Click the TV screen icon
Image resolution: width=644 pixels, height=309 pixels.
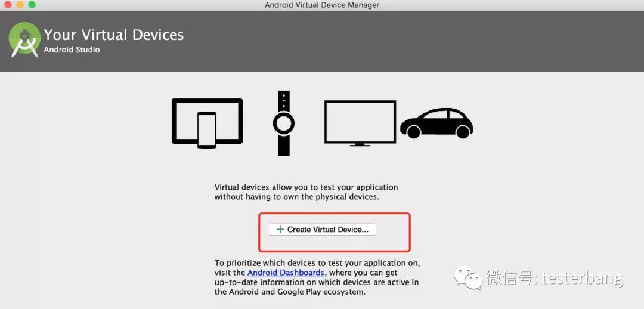click(360, 123)
